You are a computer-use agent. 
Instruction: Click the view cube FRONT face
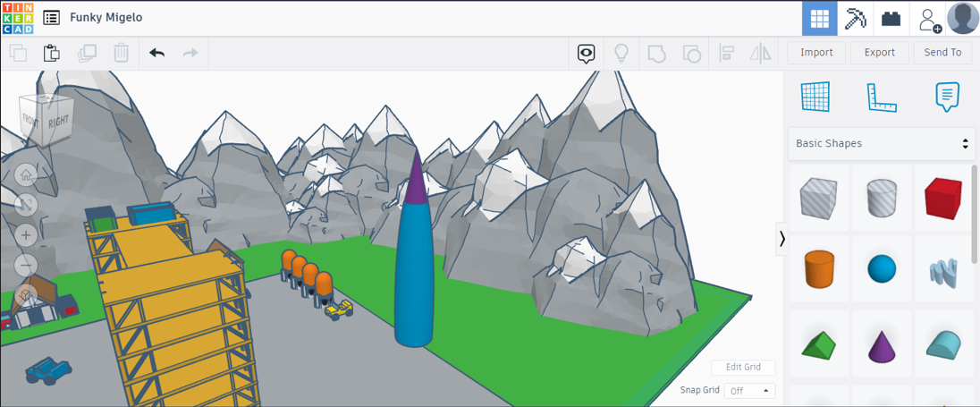pyautogui.click(x=32, y=119)
